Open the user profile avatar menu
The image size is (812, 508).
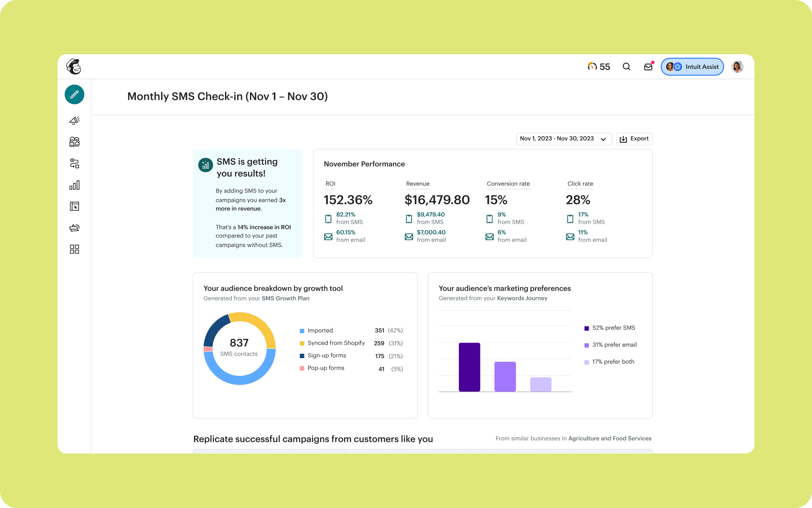737,67
